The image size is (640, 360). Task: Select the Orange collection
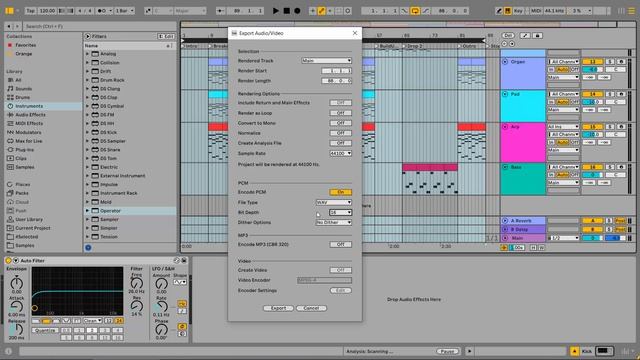pos(24,53)
